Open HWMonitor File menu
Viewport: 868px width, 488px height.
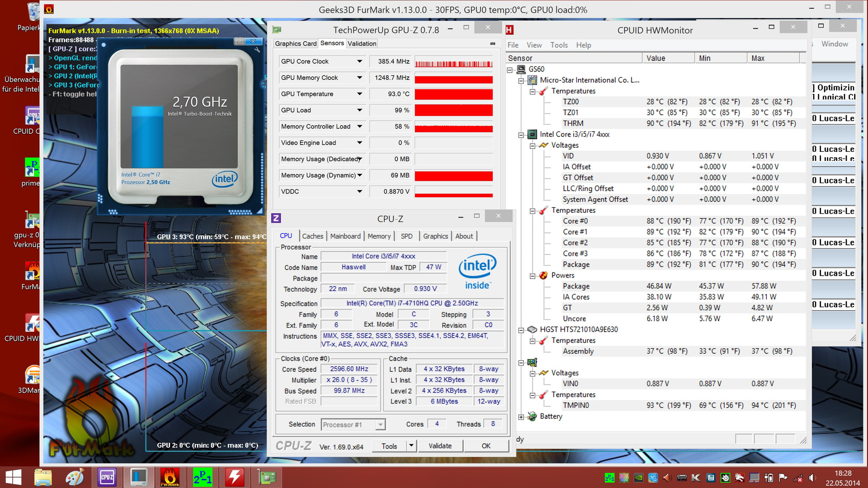tap(513, 45)
